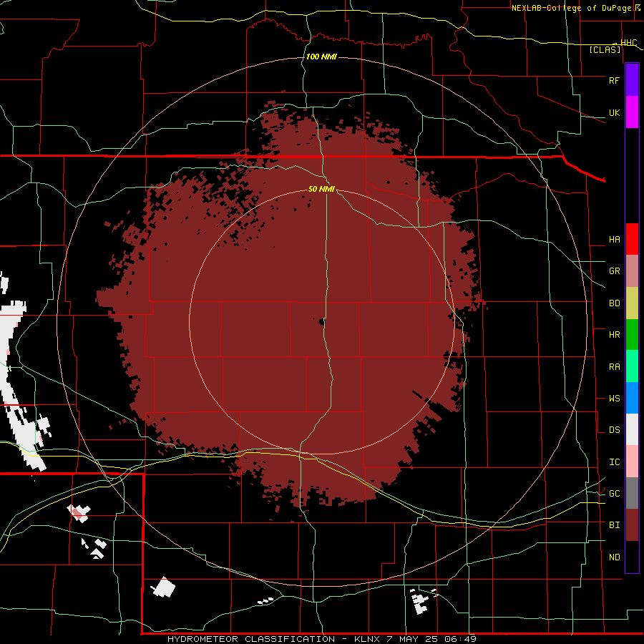
Task: Click the 7 MAY 25 date text
Action: (411, 639)
